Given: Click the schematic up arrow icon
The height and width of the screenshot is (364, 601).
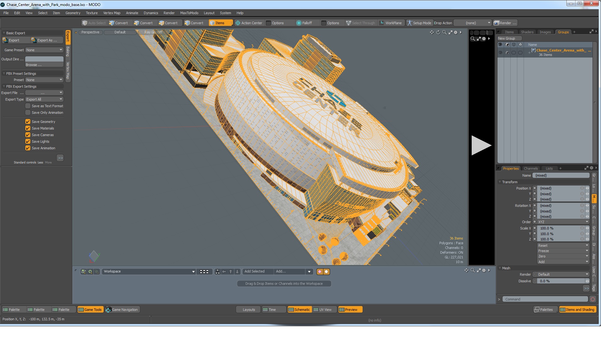Looking at the screenshot, I should (x=231, y=272).
